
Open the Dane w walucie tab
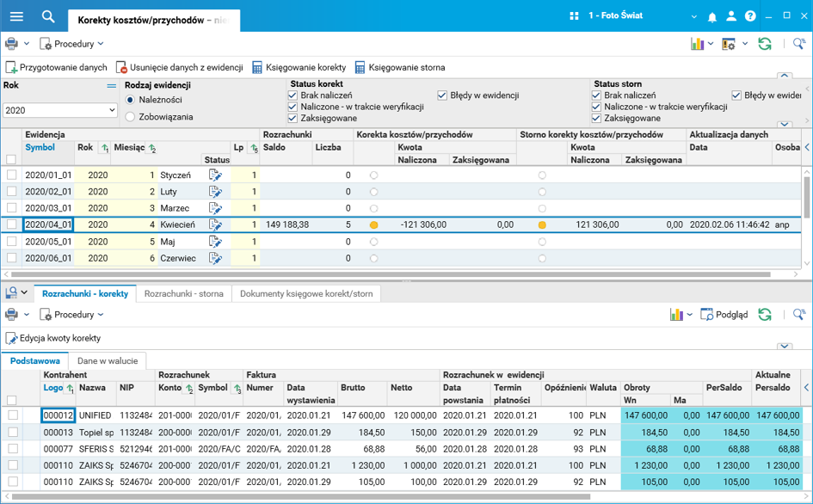[x=107, y=361]
